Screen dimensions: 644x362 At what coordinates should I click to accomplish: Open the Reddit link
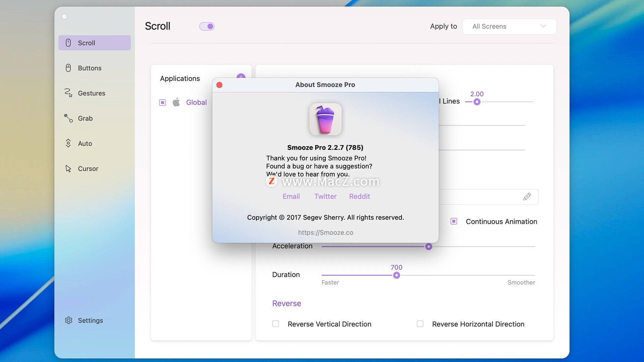coord(360,196)
